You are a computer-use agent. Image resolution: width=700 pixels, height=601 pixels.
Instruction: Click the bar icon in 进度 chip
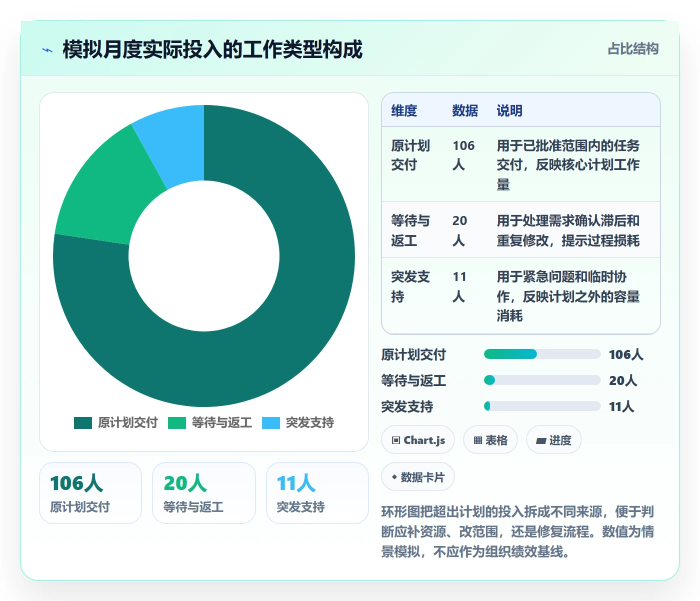coord(541,441)
